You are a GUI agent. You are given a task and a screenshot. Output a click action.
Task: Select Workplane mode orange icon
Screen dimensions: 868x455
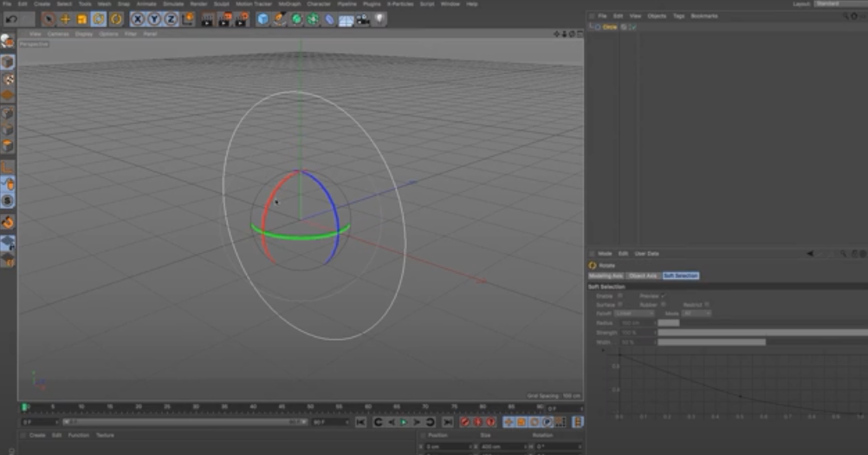(7, 95)
